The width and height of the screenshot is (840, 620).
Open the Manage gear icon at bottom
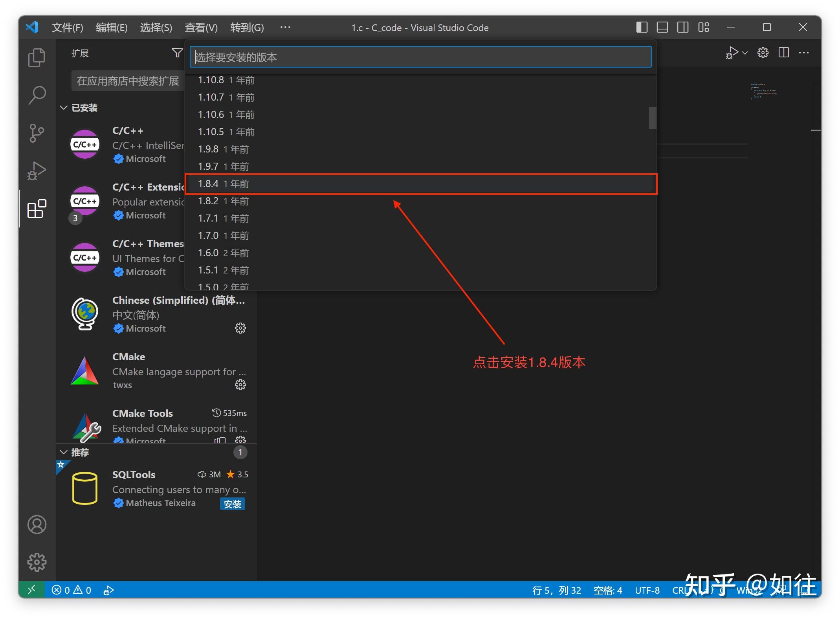coord(37,562)
